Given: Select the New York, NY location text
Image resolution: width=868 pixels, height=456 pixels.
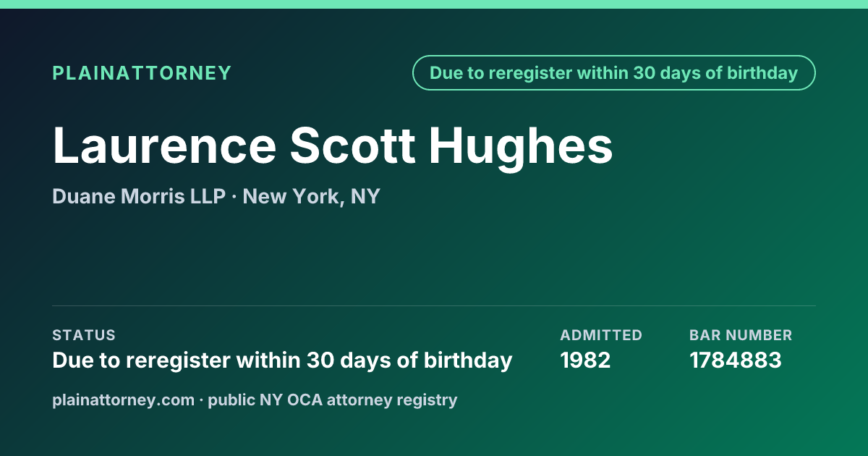Looking at the screenshot, I should click(x=312, y=196).
